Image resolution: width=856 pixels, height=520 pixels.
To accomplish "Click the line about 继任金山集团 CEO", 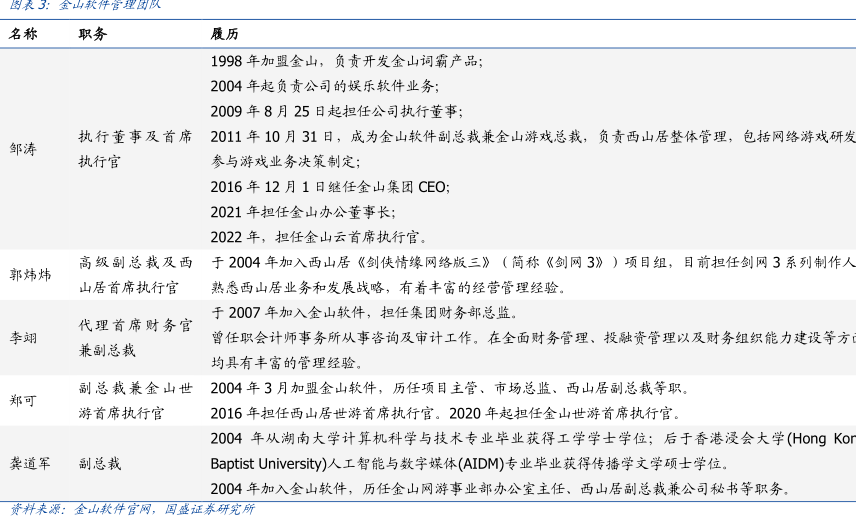I will pos(330,186).
